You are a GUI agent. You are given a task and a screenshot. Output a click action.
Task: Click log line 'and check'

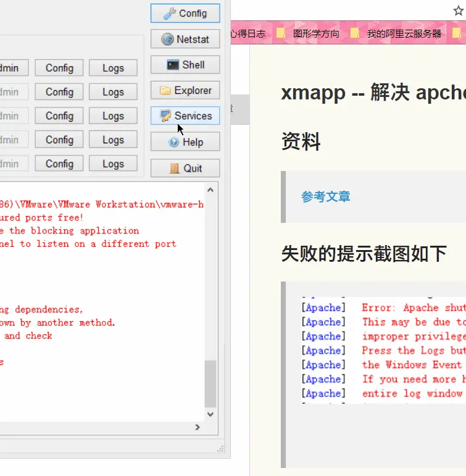click(28, 336)
